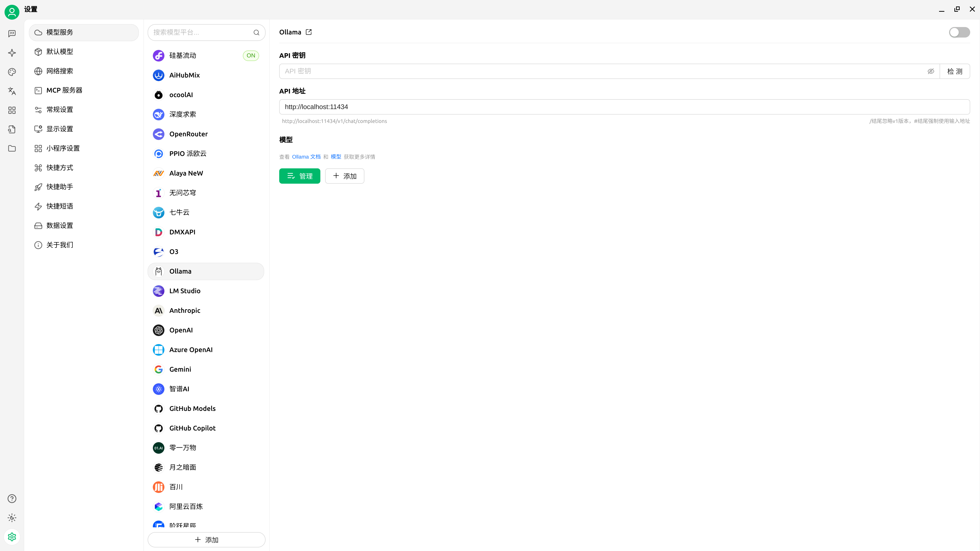
Task: Click the help question mark icon
Action: click(x=12, y=499)
